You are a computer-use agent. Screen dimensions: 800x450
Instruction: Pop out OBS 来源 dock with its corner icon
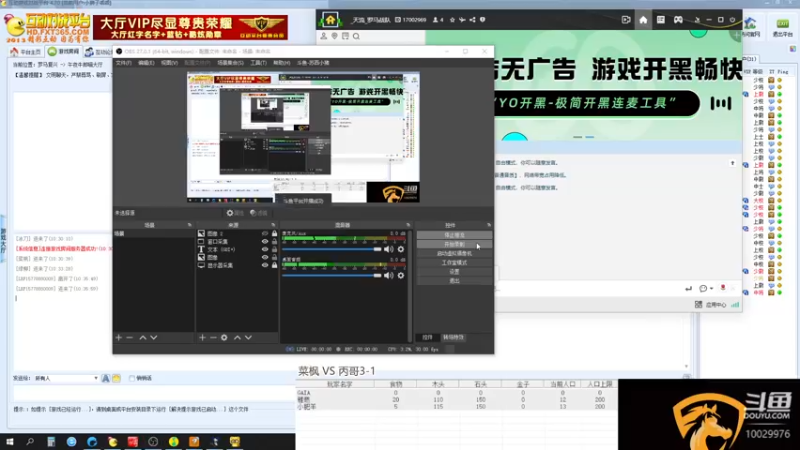click(x=273, y=225)
